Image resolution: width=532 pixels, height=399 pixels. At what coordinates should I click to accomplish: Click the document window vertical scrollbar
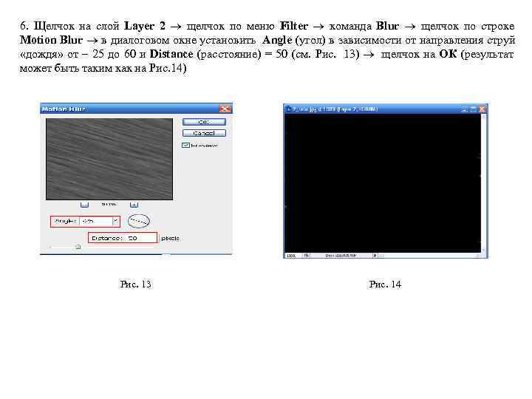[x=484, y=183]
